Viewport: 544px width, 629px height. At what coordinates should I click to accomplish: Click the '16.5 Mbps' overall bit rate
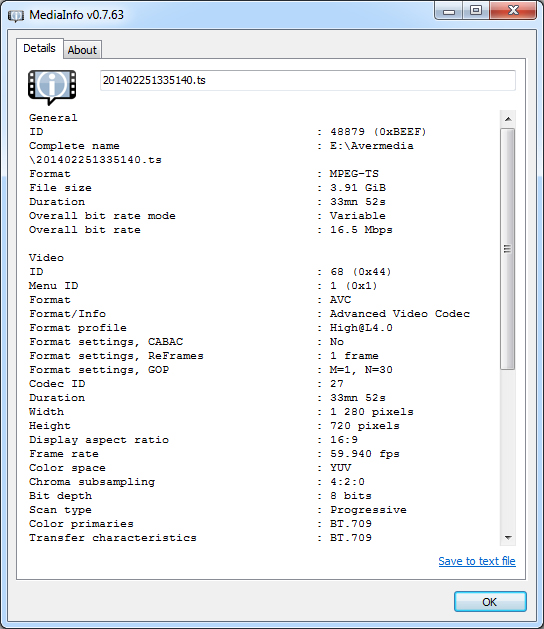(x=361, y=230)
